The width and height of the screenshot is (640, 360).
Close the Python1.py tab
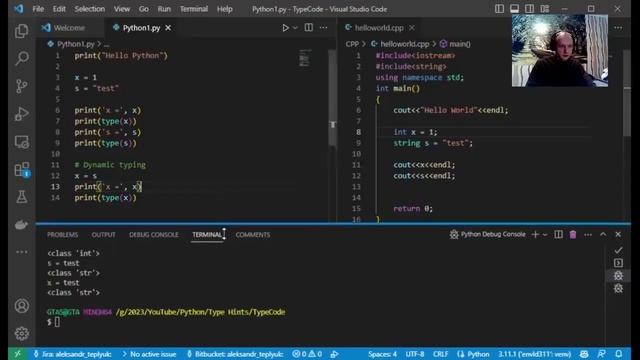(168, 28)
